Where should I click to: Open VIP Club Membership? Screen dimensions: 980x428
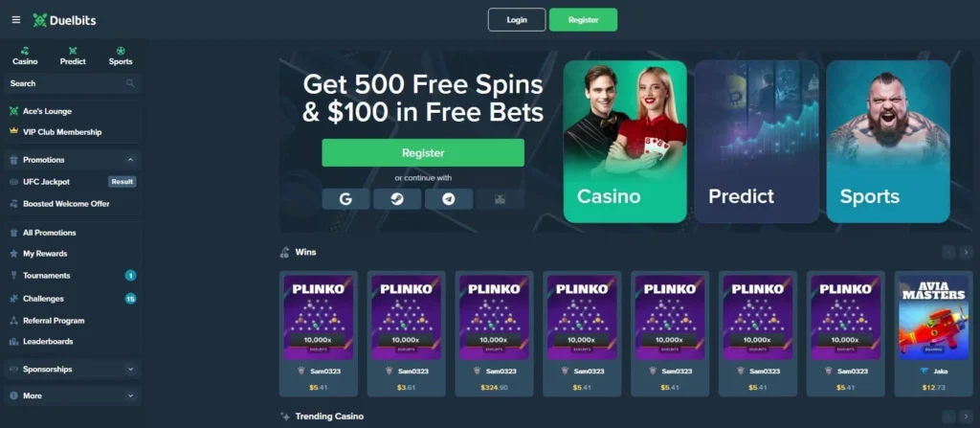73,132
